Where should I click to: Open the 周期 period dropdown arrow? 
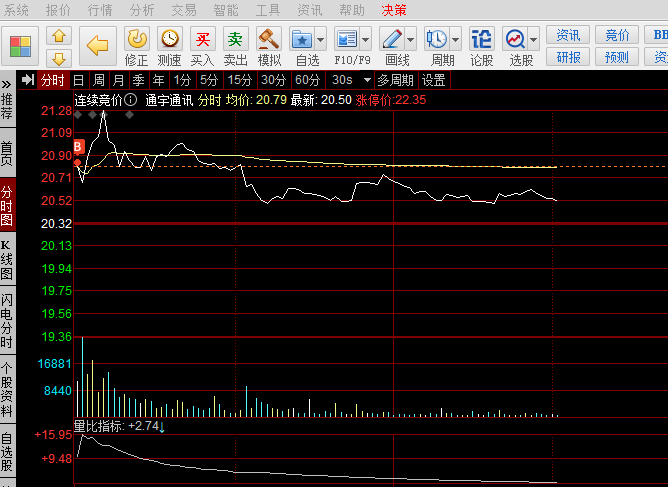point(455,40)
